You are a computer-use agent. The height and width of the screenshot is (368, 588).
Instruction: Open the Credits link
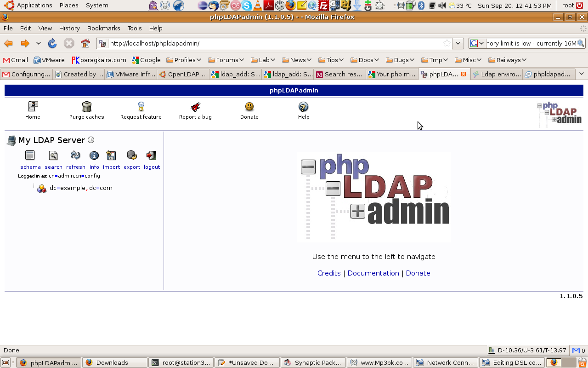(x=329, y=273)
